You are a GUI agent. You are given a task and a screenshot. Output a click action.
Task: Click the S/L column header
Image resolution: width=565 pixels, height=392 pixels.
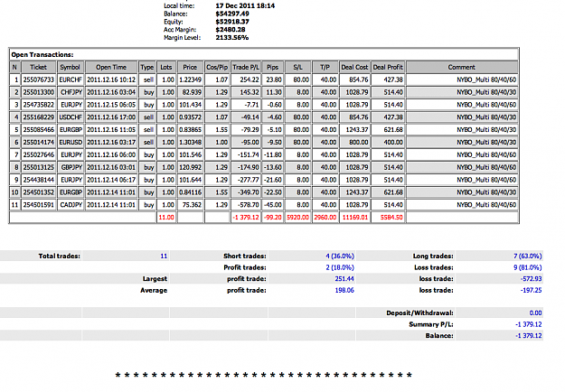(297, 67)
